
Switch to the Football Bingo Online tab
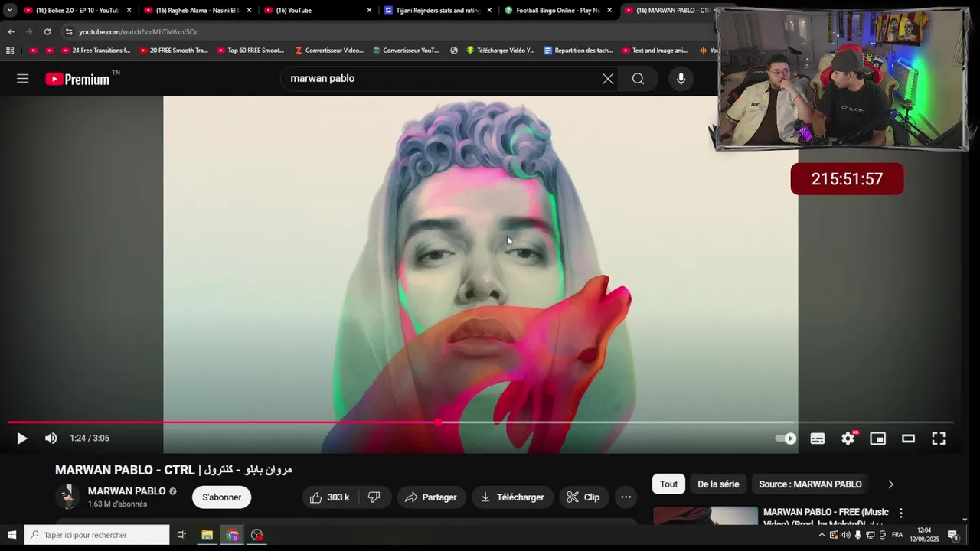pyautogui.click(x=557, y=11)
